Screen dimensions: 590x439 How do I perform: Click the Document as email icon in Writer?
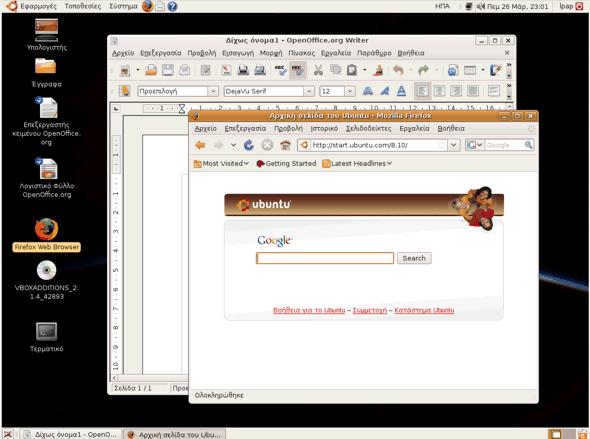184,70
